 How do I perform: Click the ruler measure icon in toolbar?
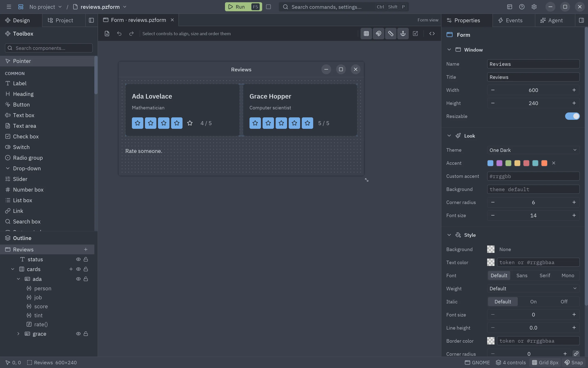click(391, 34)
